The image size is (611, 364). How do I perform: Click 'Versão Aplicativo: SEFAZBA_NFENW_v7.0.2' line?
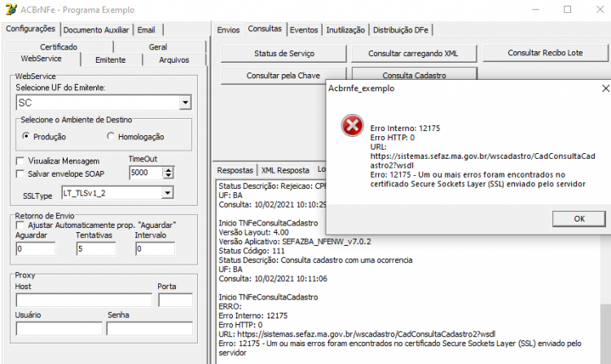[x=295, y=242]
